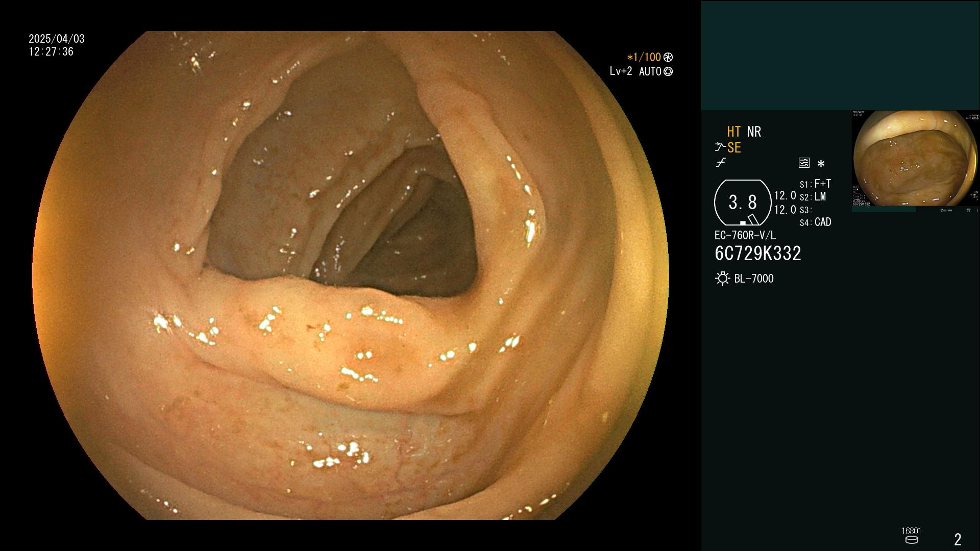Click the 16801 storage counter
This screenshot has height=551, width=980.
pyautogui.click(x=911, y=531)
